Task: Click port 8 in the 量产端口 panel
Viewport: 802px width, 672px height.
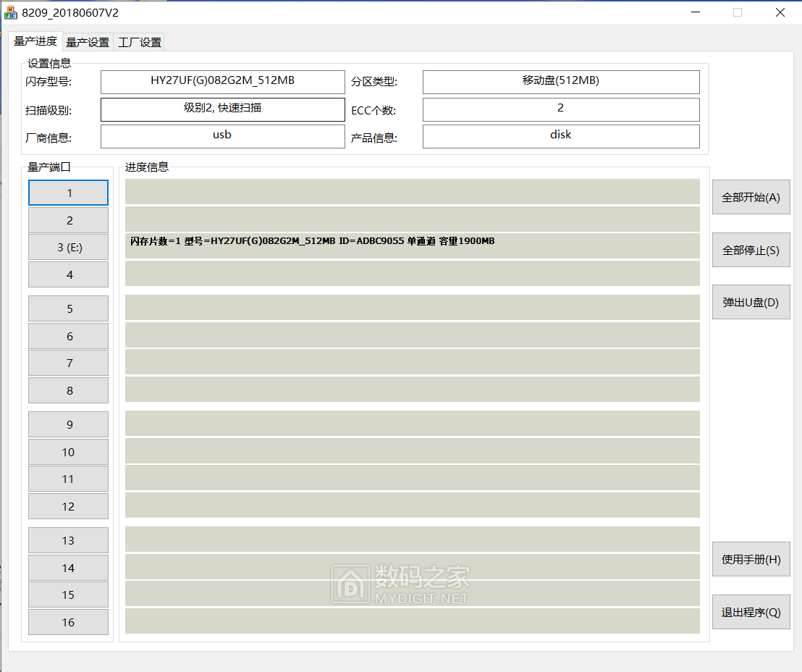Action: point(68,390)
